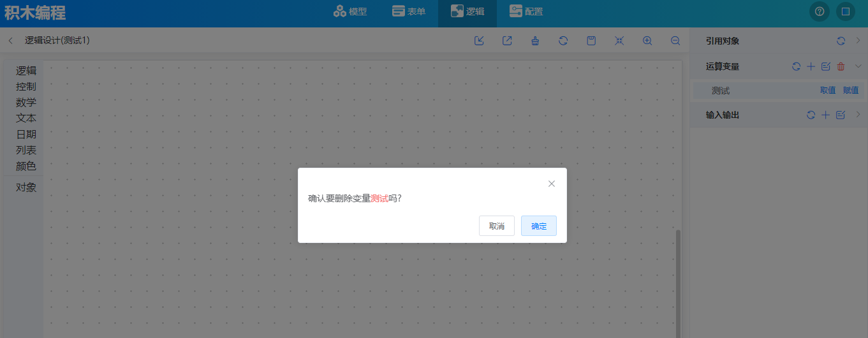Click the 引用对象 section header
This screenshot has width=868, height=338.
pyautogui.click(x=723, y=41)
